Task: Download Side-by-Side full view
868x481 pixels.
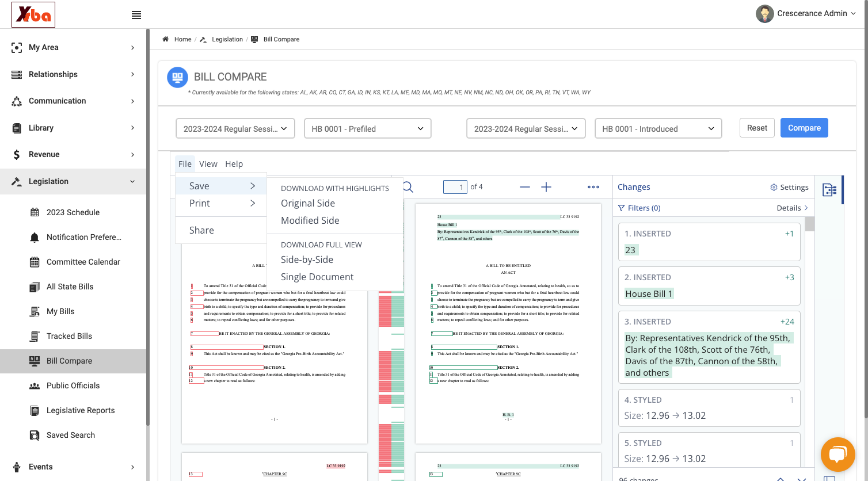Action: click(307, 259)
